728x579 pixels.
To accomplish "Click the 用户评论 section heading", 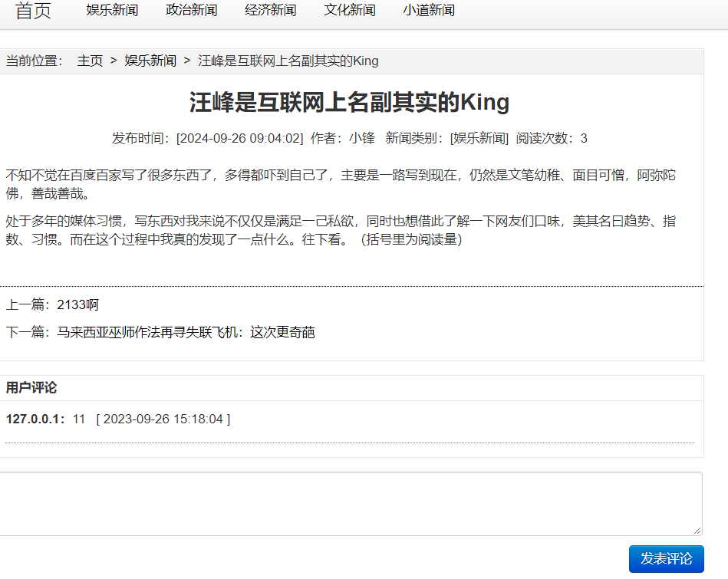I will [x=31, y=388].
